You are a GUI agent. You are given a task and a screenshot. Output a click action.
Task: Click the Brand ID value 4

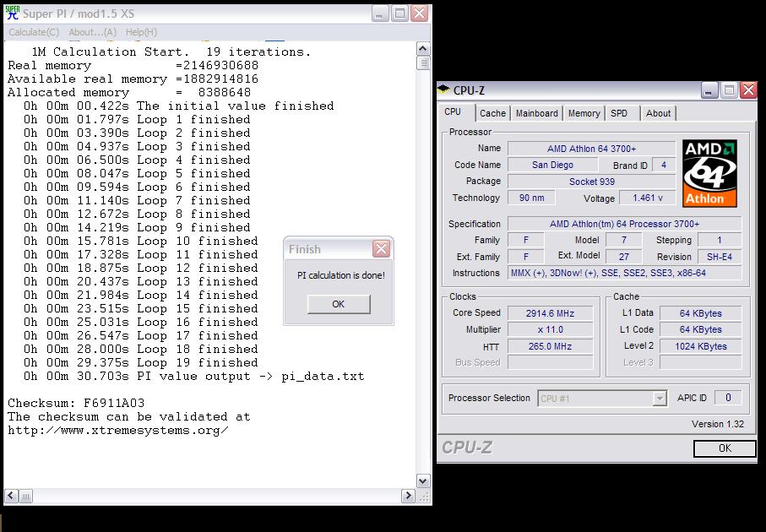pos(664,166)
